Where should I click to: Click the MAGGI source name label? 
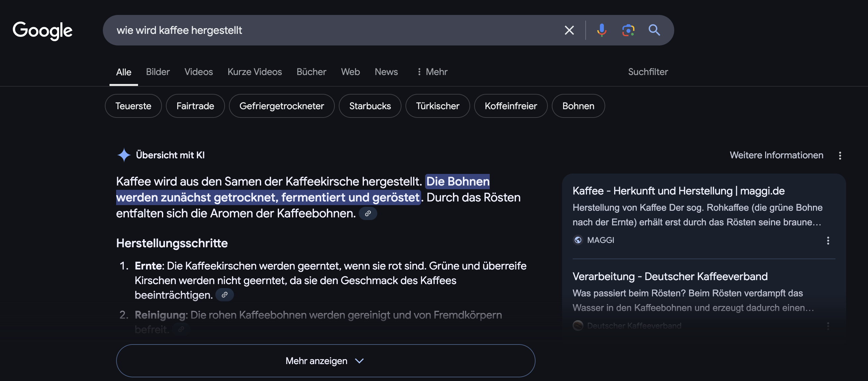601,240
